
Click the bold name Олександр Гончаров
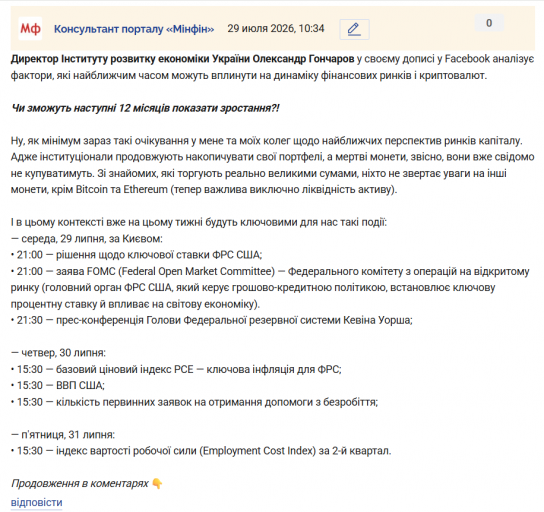[303, 59]
